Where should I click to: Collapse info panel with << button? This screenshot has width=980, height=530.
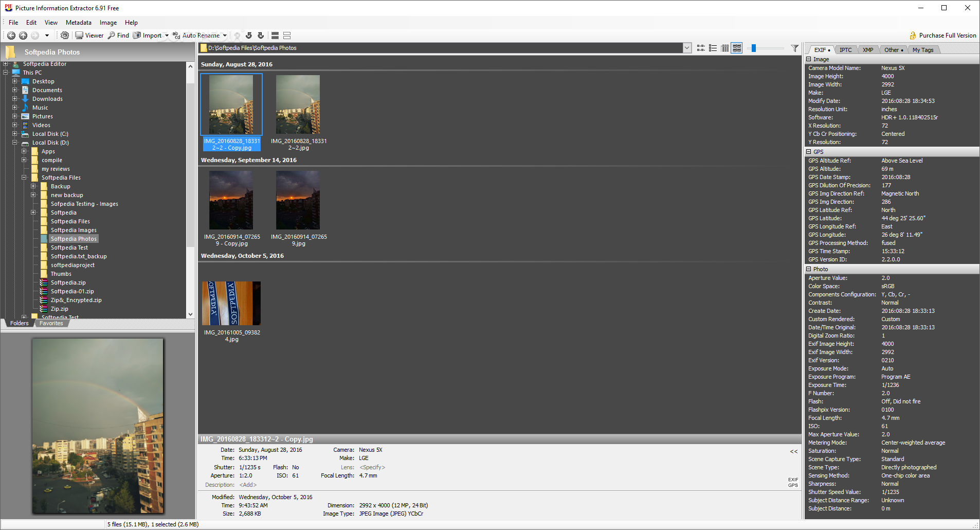click(x=794, y=451)
